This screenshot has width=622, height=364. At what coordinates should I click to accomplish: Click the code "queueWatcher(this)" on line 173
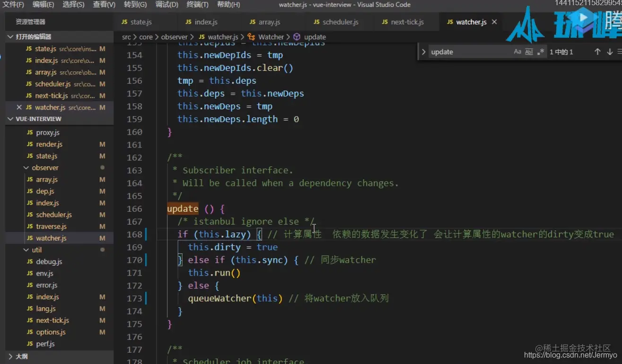click(235, 298)
